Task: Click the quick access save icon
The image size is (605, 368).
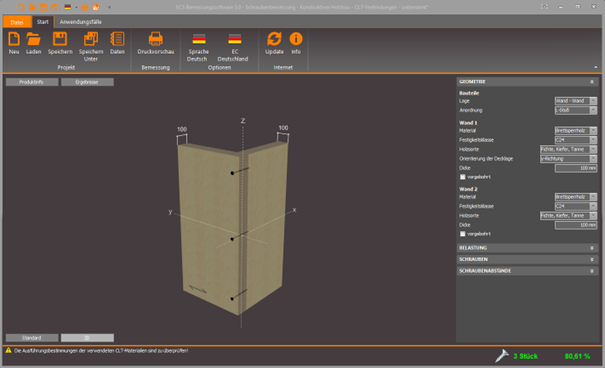Action: (44, 7)
